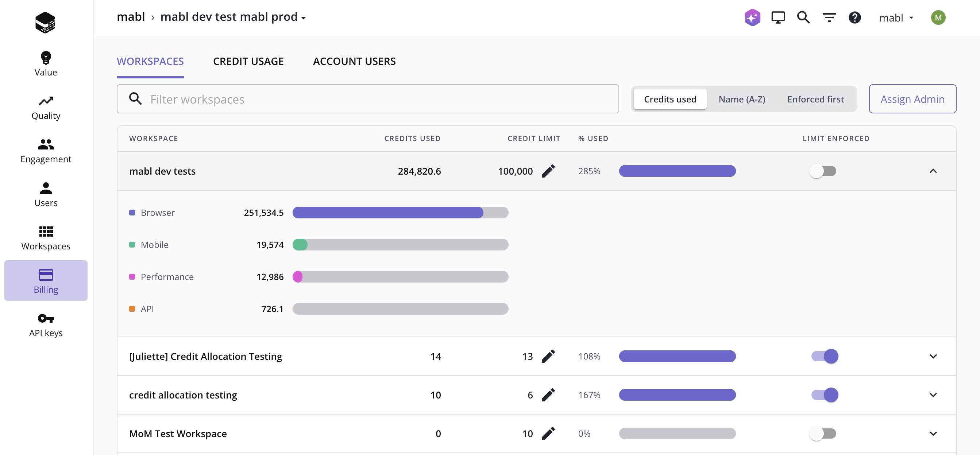Screen dimensions: 980x455
Task: Click the Workspace column header
Action: coord(154,139)
